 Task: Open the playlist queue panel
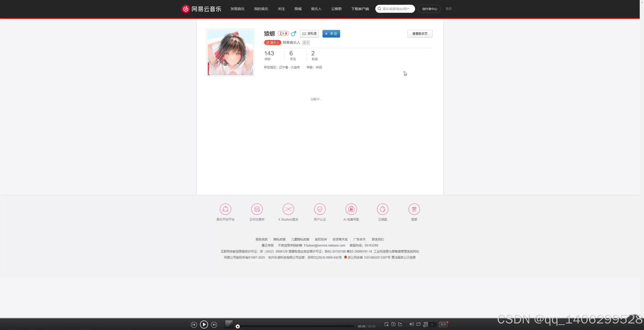pos(426,325)
